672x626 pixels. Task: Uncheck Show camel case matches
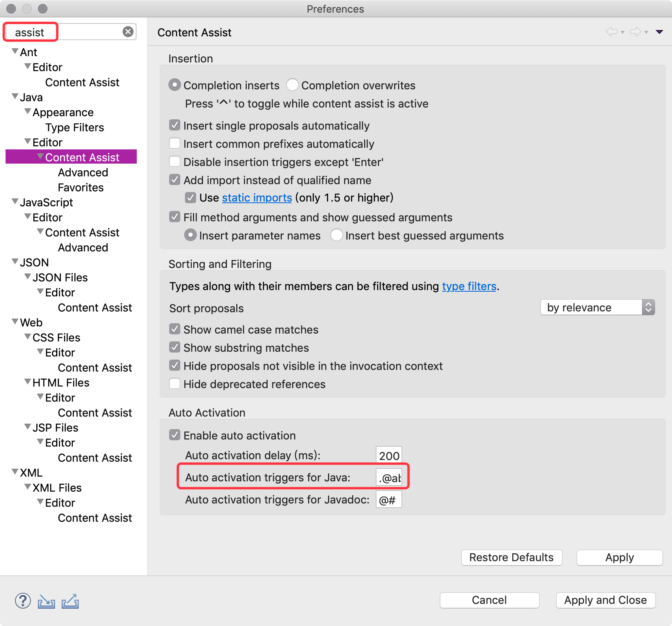(x=175, y=329)
